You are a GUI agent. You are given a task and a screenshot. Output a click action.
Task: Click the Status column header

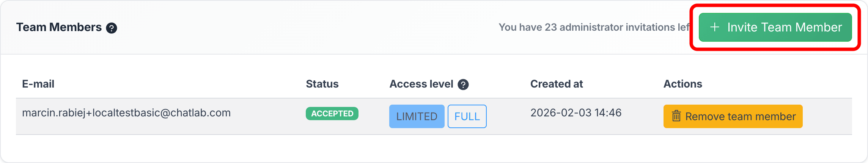pos(322,84)
